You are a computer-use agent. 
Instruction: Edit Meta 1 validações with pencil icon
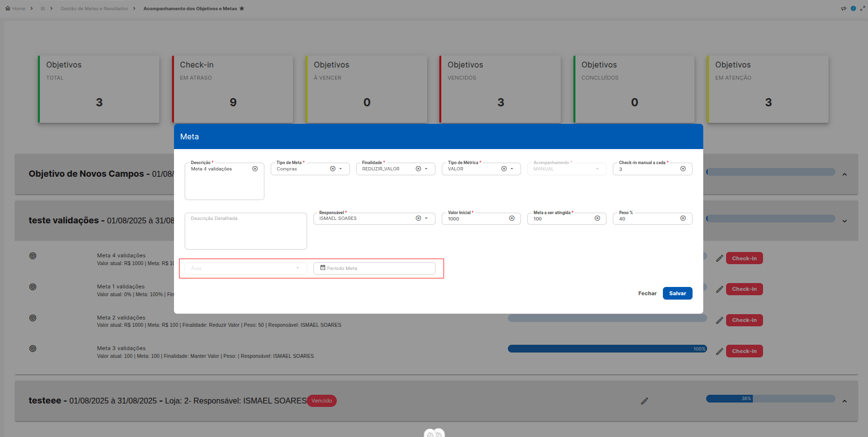[720, 289]
